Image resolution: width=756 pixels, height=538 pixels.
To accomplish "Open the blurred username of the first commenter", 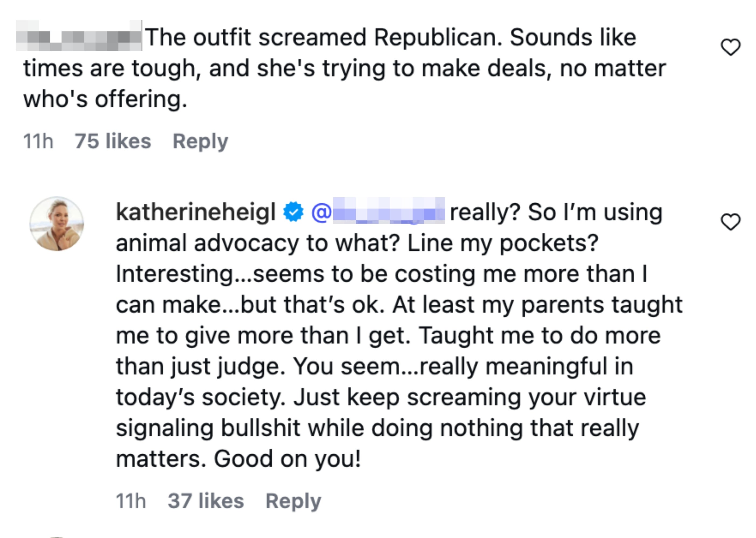I will point(79,36).
